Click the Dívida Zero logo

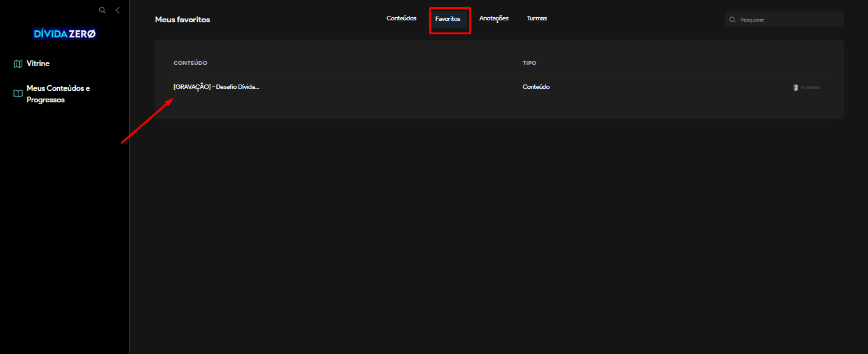click(65, 34)
